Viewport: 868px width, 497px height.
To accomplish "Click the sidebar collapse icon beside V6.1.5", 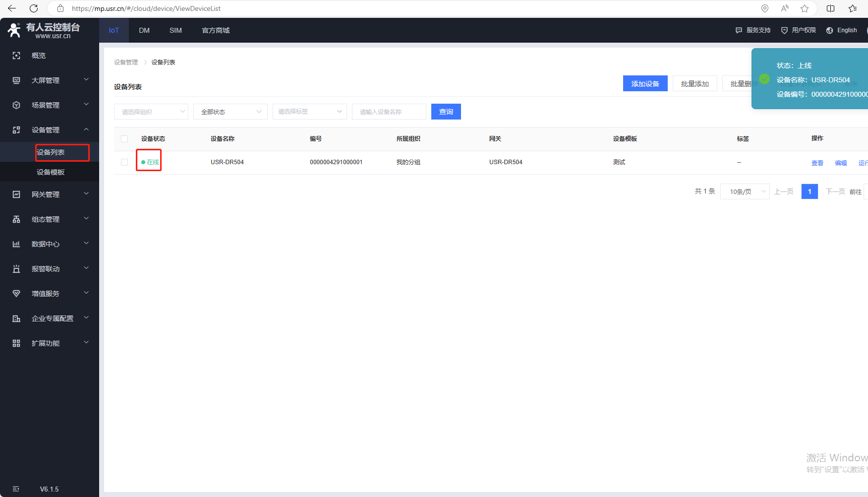I will click(16, 489).
